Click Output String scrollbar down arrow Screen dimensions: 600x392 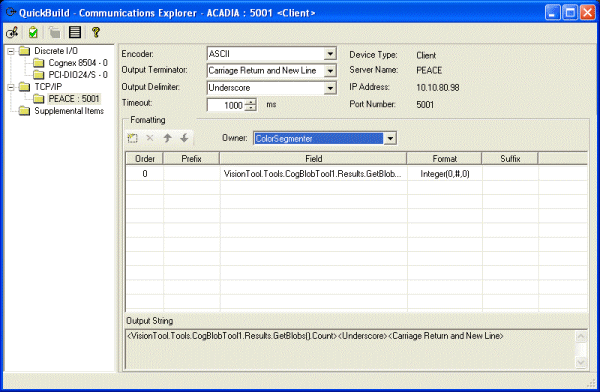pyautogui.click(x=581, y=362)
